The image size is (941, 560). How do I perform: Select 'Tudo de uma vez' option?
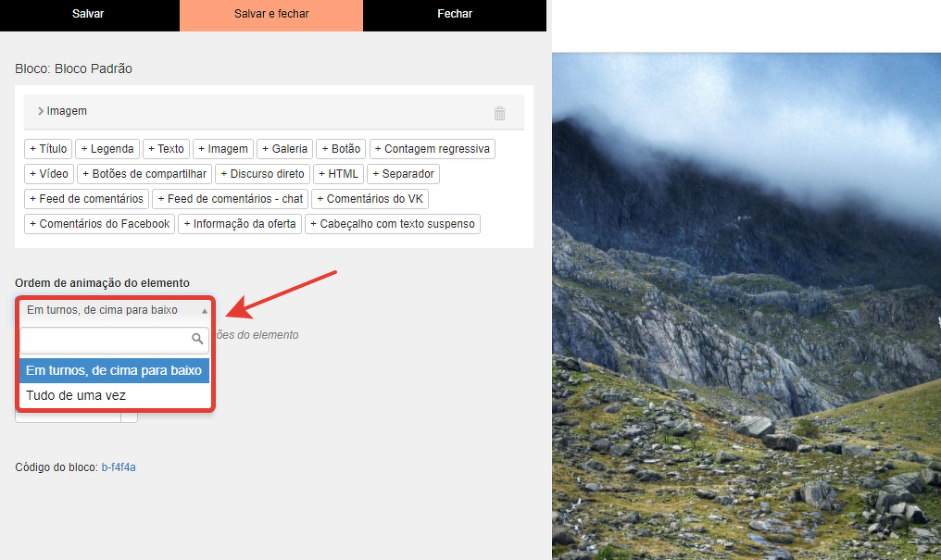(x=76, y=395)
